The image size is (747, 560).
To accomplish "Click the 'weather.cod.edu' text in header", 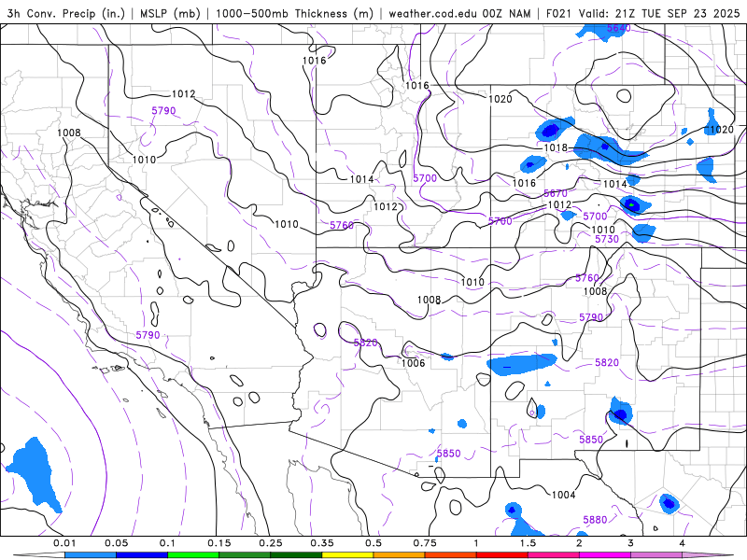I will tap(433, 13).
